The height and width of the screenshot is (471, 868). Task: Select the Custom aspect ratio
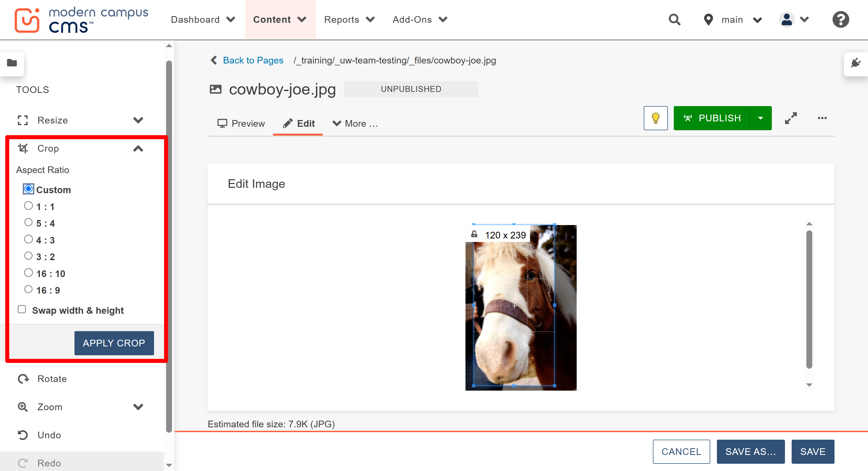point(28,189)
